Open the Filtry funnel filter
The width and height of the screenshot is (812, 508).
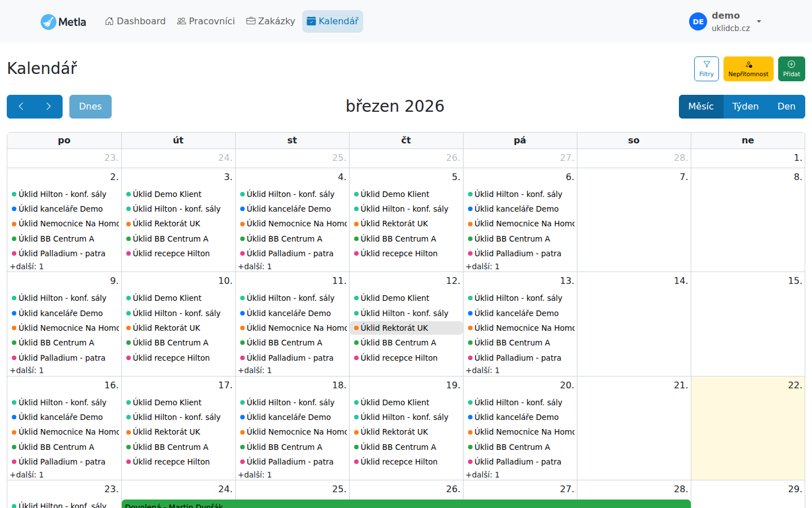706,68
